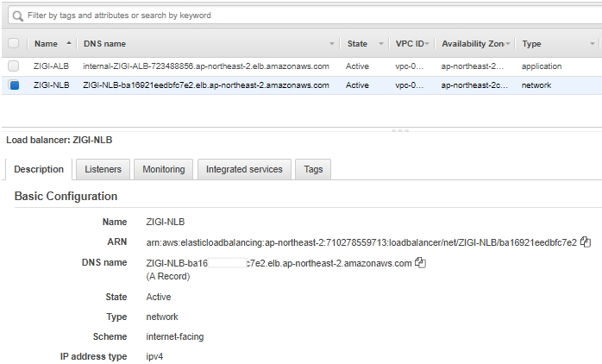Check the ZIGI-ALB row checkbox
Screen dimensions: 602x364
pos(14,66)
